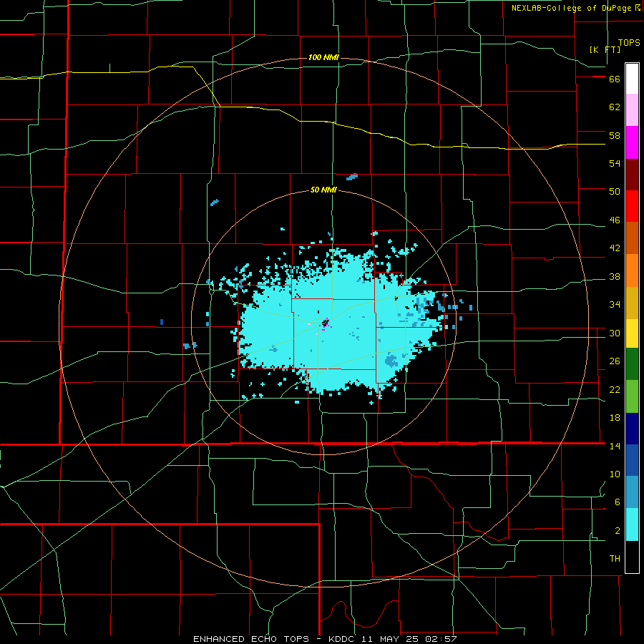The width and height of the screenshot is (644, 644).
Task: Click the 58 legend value
Action: coord(615,135)
